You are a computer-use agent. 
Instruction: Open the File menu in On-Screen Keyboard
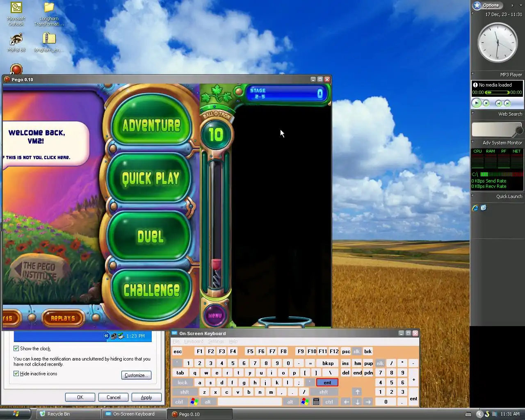176,341
